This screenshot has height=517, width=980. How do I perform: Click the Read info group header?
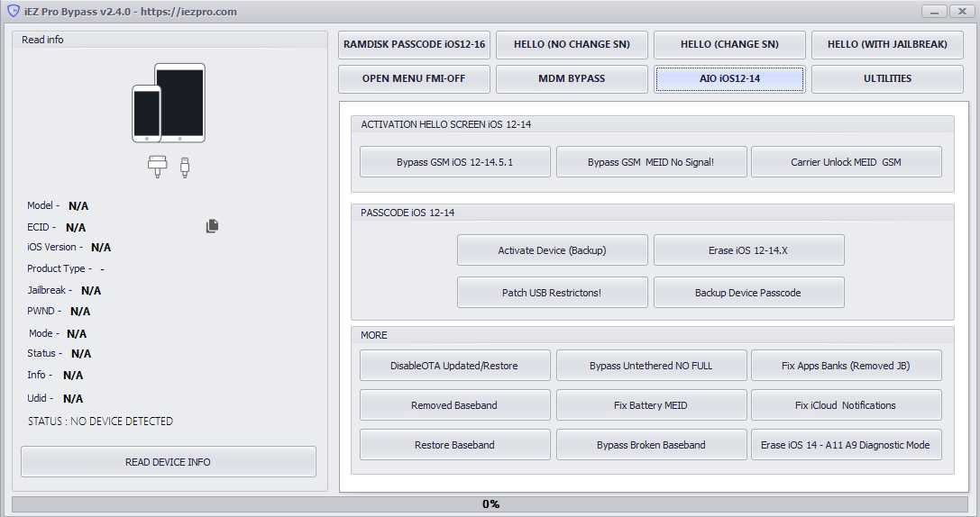tap(42, 40)
